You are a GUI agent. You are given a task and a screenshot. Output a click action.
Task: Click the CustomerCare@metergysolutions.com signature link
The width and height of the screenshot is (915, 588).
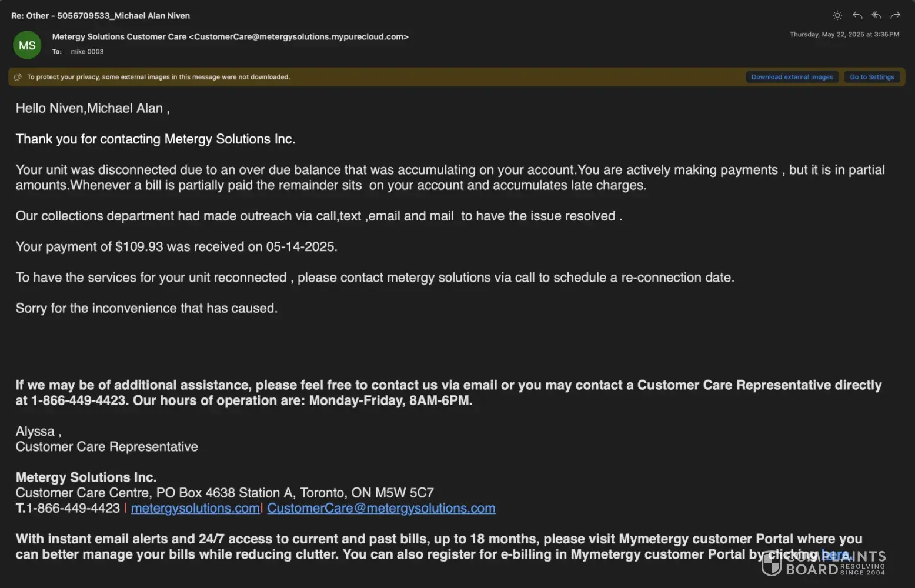click(381, 508)
